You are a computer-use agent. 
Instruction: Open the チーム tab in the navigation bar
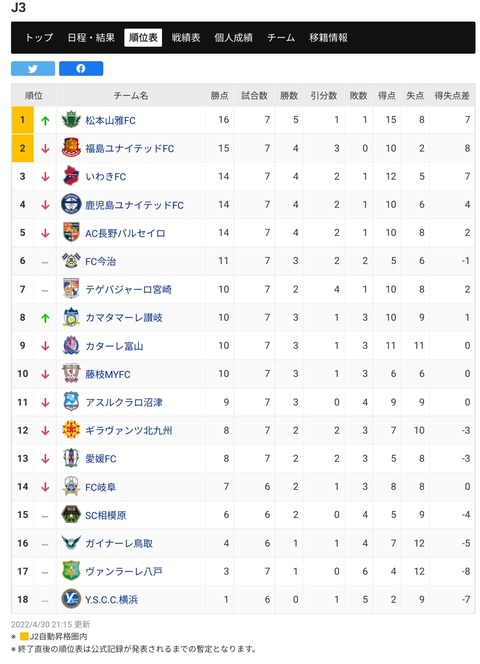tap(281, 38)
